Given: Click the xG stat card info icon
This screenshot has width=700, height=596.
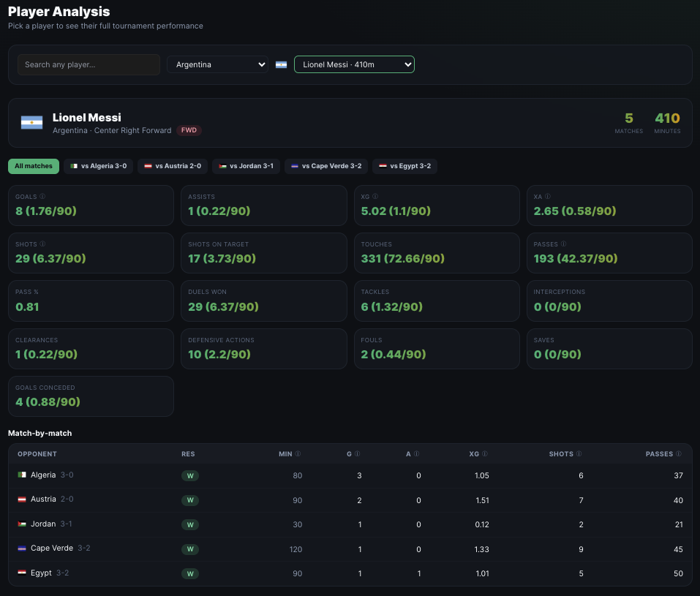Looking at the screenshot, I should point(375,197).
